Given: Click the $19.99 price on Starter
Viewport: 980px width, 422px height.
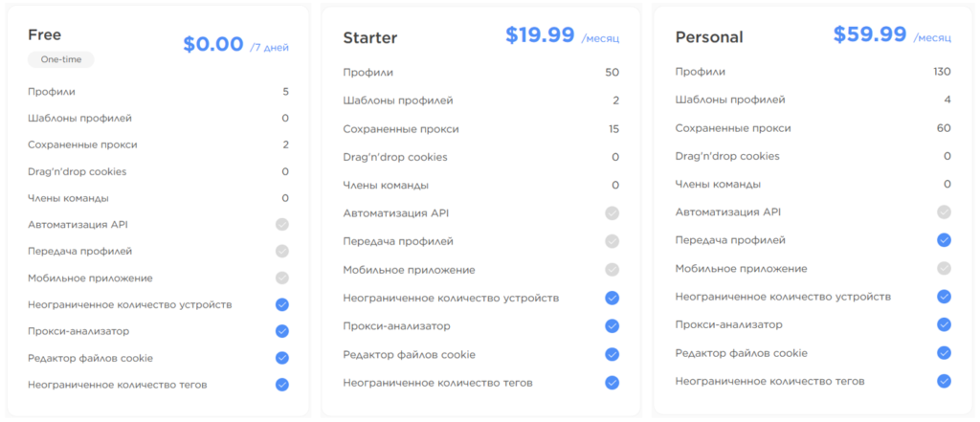Looking at the screenshot, I should tap(540, 35).
